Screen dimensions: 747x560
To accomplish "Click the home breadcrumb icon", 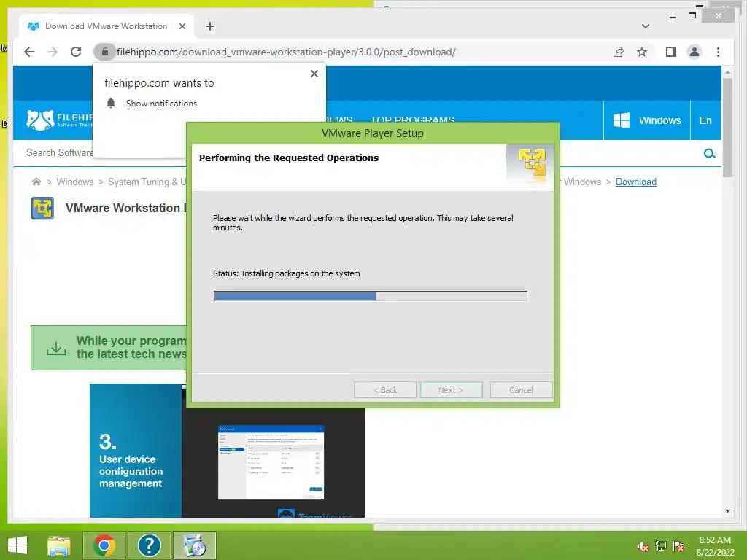I will click(36, 182).
